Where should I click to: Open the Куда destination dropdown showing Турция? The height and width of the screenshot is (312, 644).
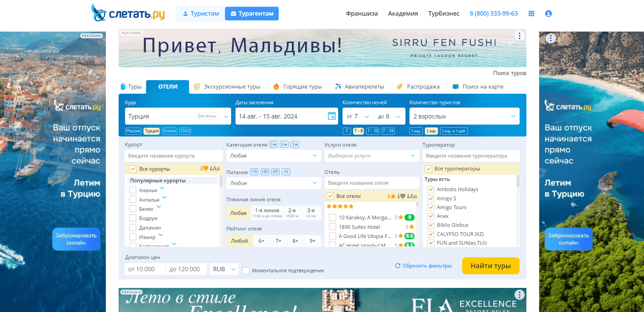click(x=178, y=116)
